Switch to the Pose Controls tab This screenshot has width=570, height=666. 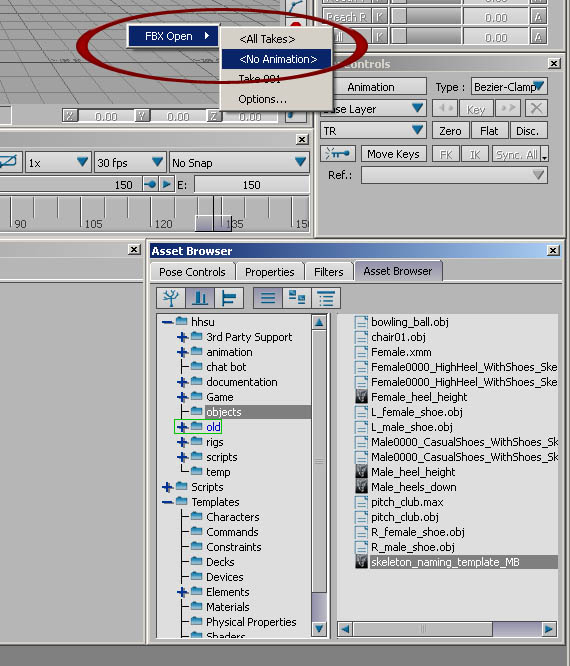coord(192,271)
